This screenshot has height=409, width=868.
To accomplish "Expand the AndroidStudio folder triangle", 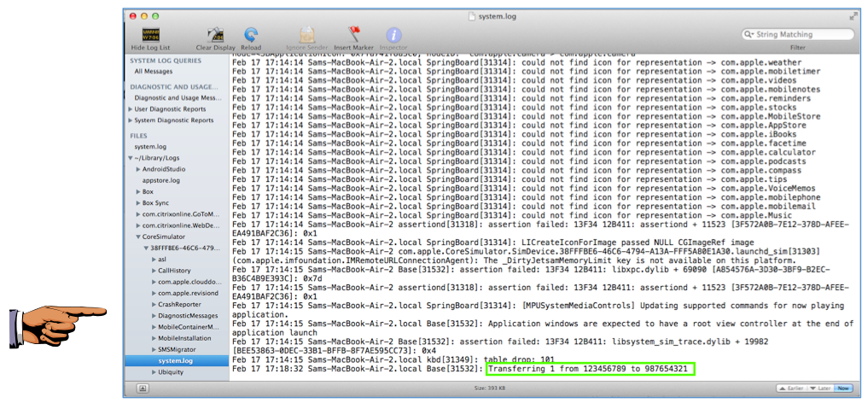I will pyautogui.click(x=138, y=169).
